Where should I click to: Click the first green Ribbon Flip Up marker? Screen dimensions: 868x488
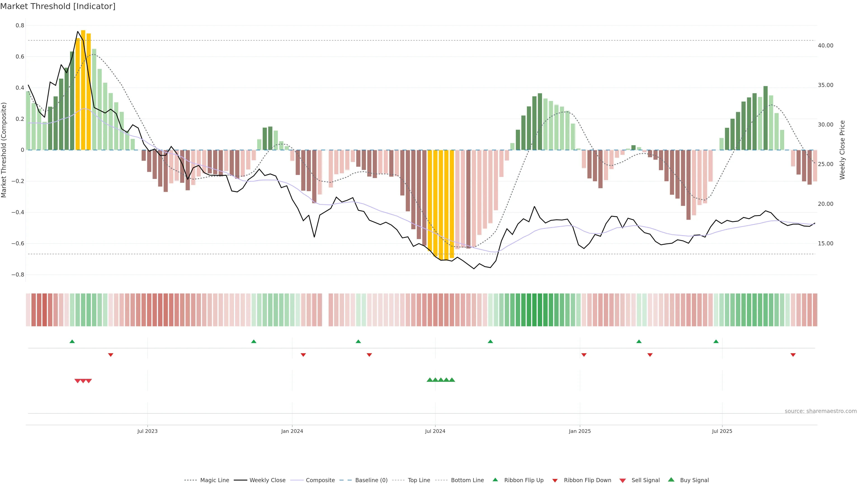pyautogui.click(x=72, y=342)
